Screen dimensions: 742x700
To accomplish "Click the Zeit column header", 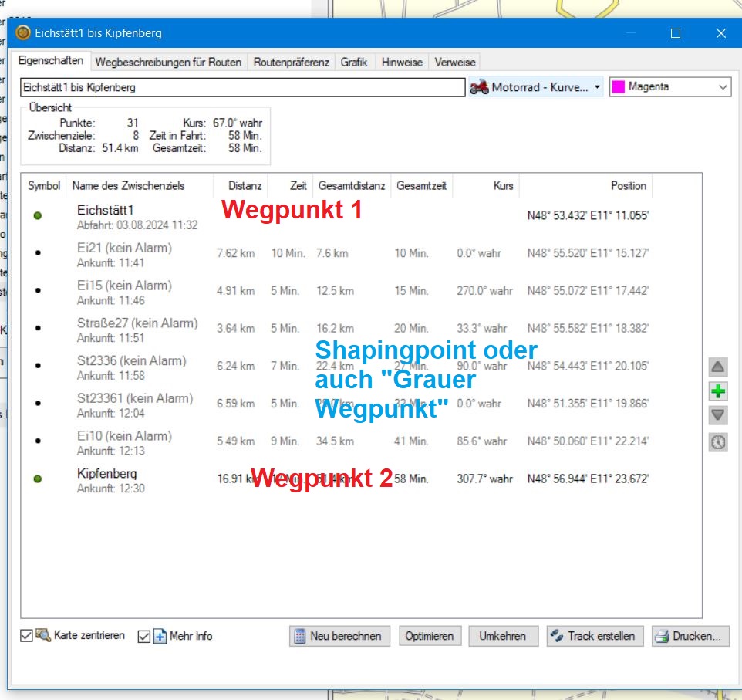I will coord(291,186).
